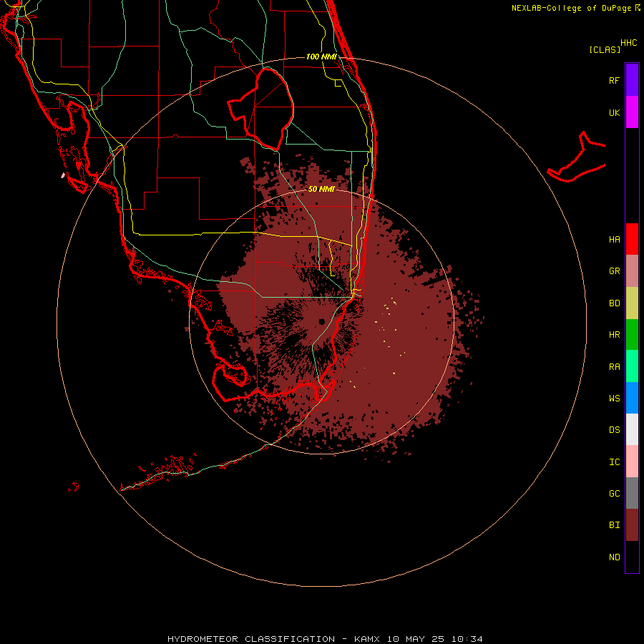644x644 pixels.
Task: Click the 'ND' legend label
Action: point(614,557)
